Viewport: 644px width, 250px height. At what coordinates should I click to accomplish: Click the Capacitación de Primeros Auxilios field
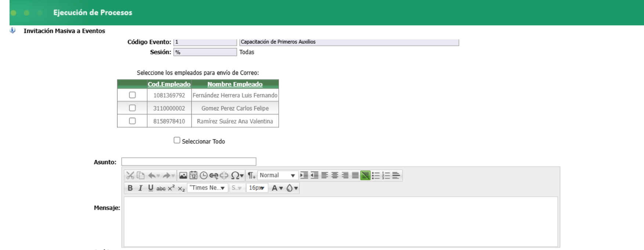(x=349, y=42)
